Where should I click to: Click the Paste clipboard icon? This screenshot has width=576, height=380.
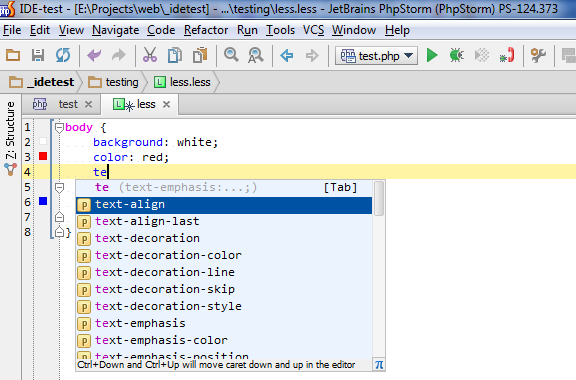[200, 55]
